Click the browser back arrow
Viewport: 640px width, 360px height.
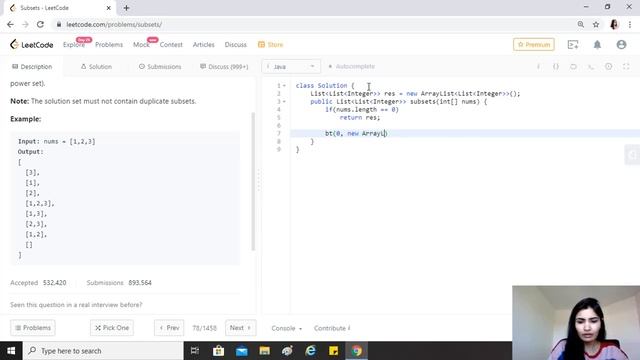[x=10, y=24]
